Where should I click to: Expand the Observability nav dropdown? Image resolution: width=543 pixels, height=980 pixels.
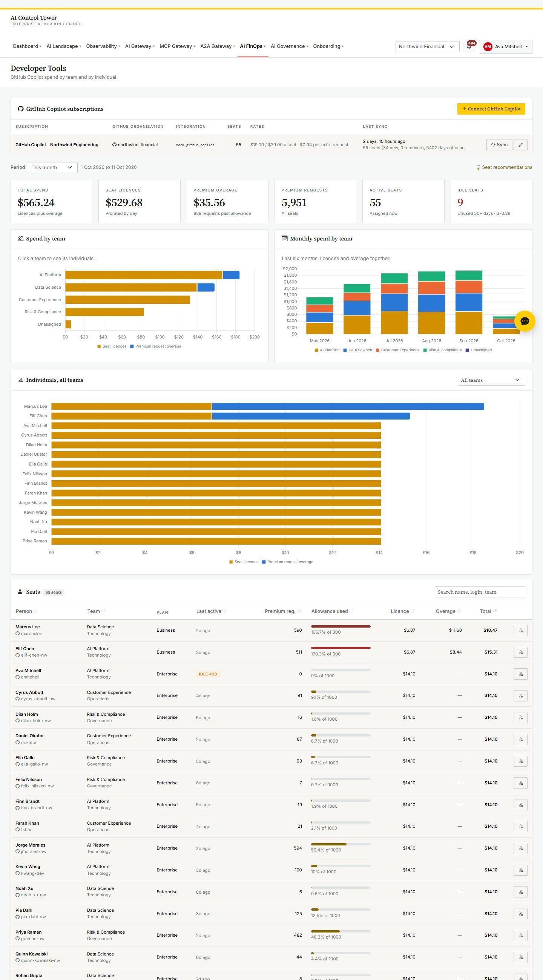click(x=103, y=46)
